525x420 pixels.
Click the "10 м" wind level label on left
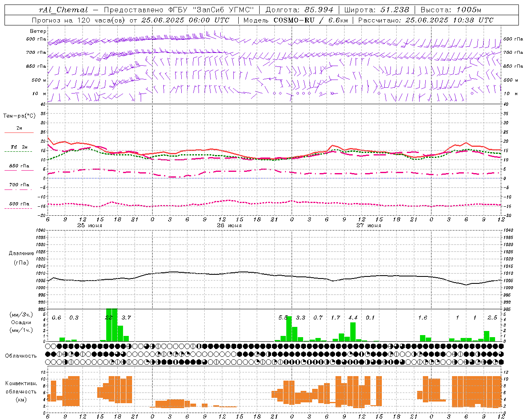[x=39, y=94]
